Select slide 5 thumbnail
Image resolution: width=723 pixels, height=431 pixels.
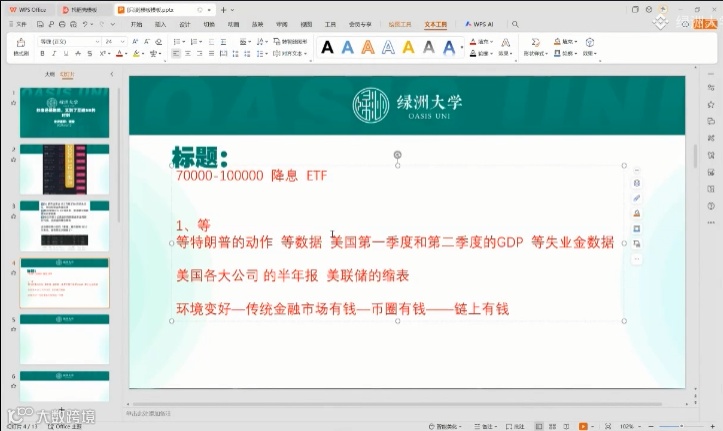click(x=65, y=339)
